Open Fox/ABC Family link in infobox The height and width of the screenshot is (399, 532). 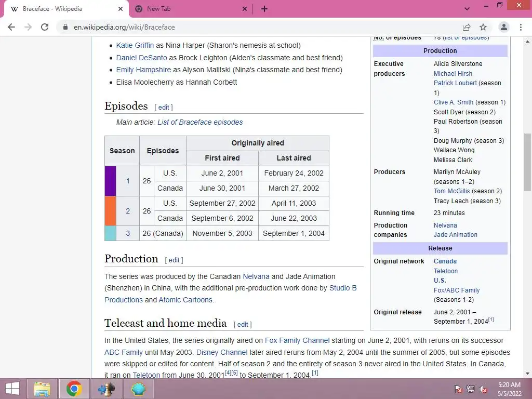click(x=456, y=290)
